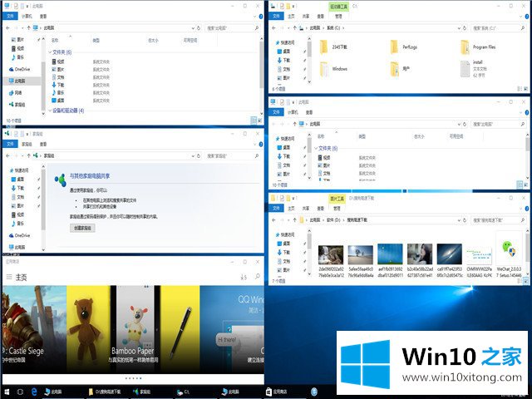This screenshot has height=399, width=532.
Task: Open the Windows Start menu
Action: pyautogui.click(x=7, y=392)
